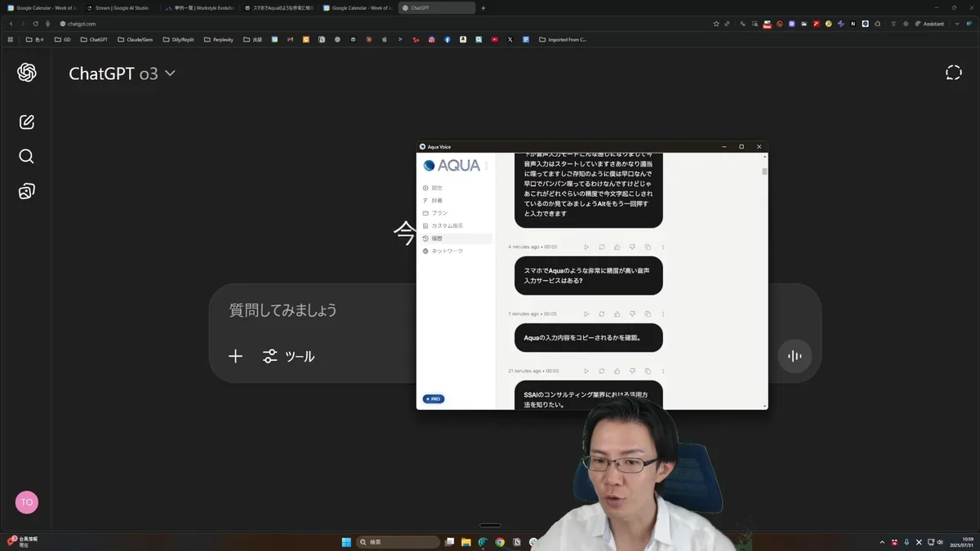Viewport: 980px width, 551px height.
Task: Open 辞書 in Aqua Voice sidebar
Action: pos(457,201)
